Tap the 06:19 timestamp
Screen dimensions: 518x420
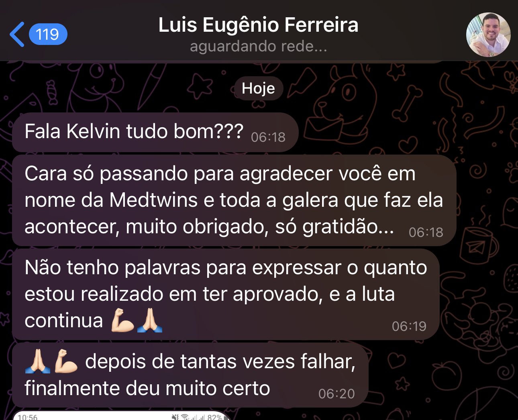(x=409, y=326)
